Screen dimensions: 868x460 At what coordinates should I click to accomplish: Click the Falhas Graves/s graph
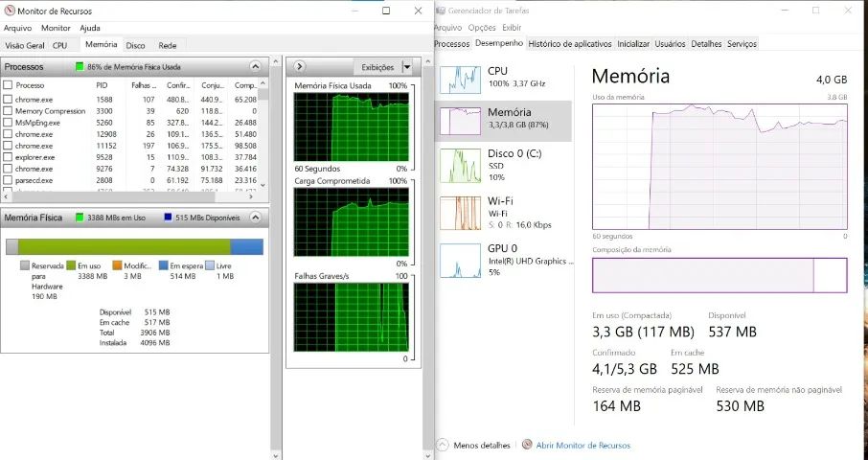tap(352, 317)
